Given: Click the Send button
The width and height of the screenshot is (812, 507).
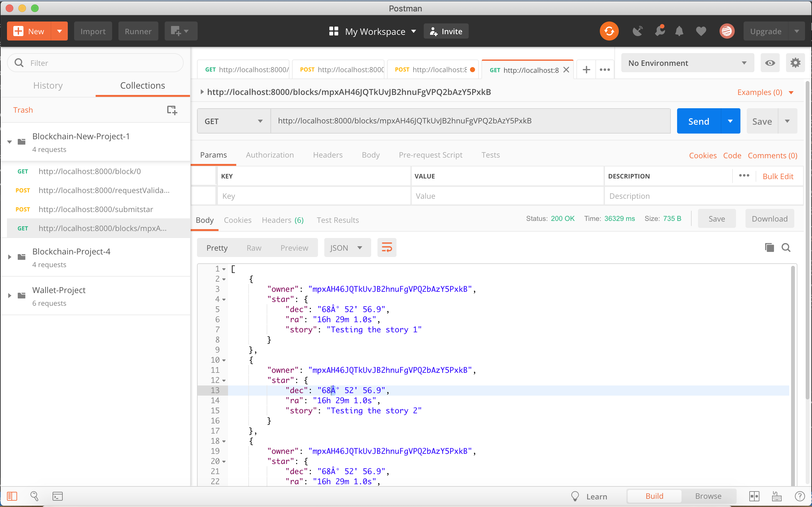Looking at the screenshot, I should tap(699, 121).
